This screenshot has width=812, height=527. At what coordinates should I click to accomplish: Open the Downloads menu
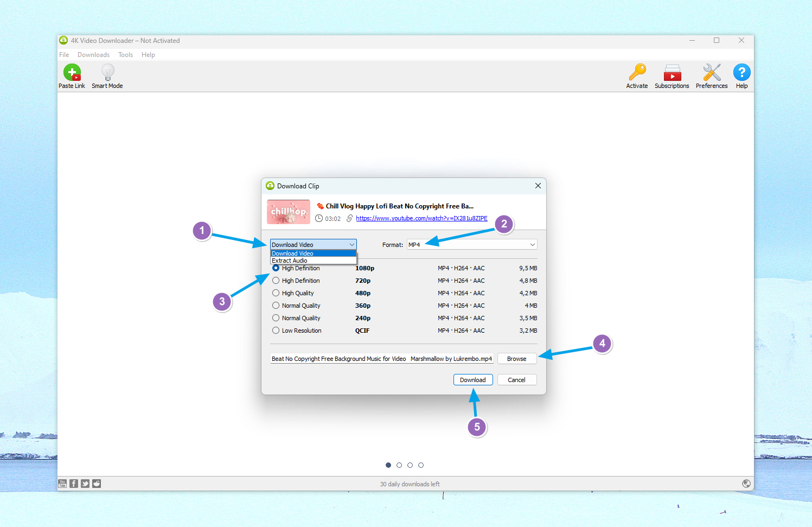[x=93, y=55]
